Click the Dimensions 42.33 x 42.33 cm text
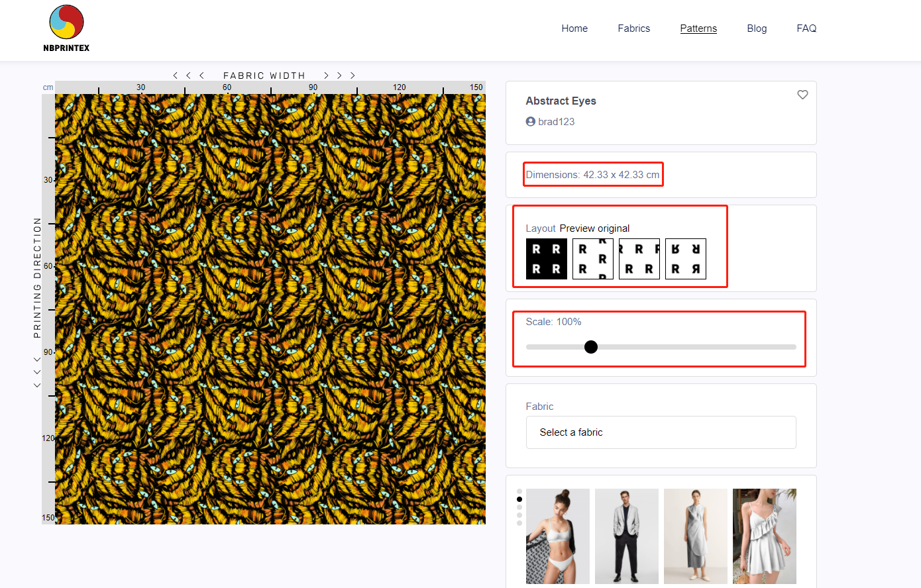This screenshot has width=921, height=588. [592, 175]
